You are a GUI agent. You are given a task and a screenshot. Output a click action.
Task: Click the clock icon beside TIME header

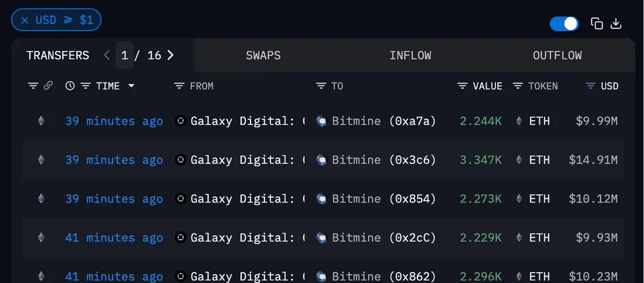point(70,86)
